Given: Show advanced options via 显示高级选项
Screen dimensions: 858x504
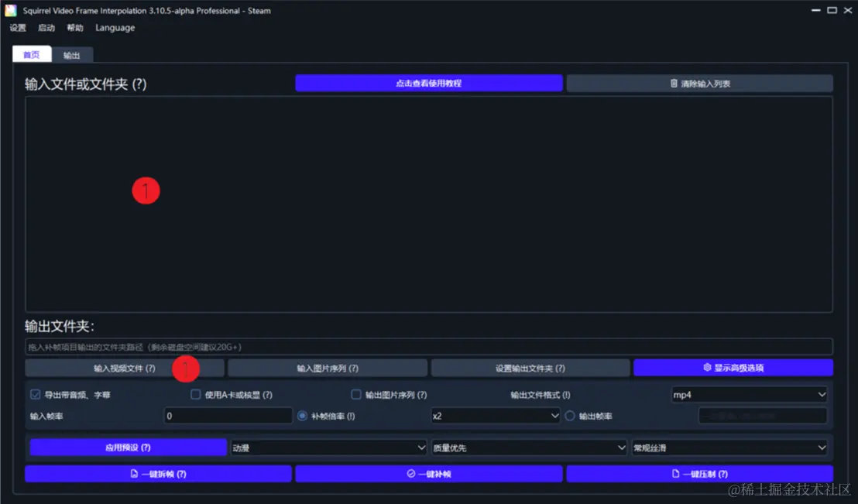Looking at the screenshot, I should [x=733, y=368].
